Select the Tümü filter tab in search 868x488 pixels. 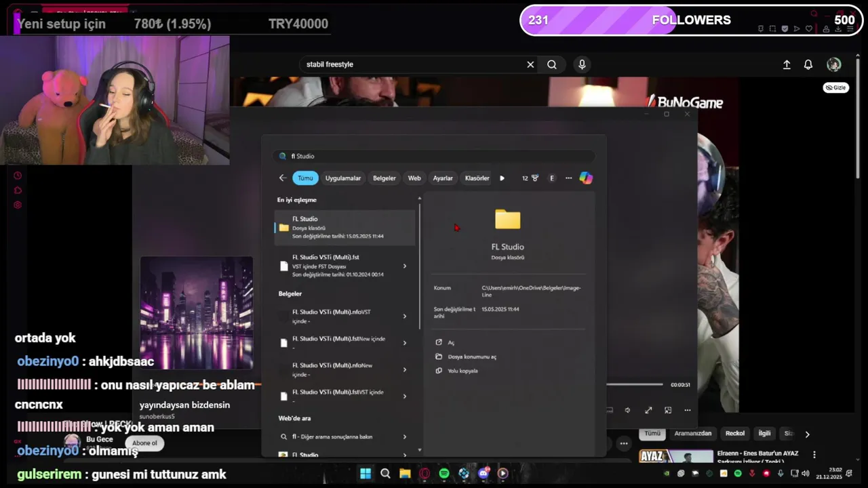305,178
